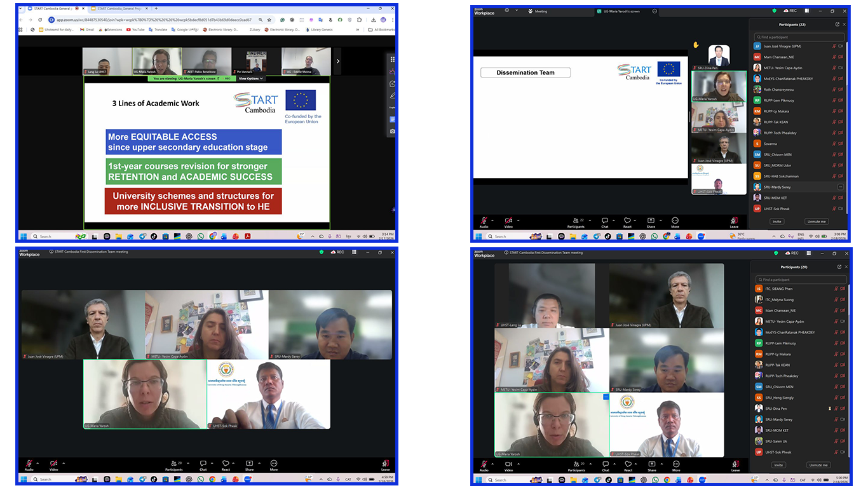Click the arrow to show more video tiles

click(x=337, y=61)
